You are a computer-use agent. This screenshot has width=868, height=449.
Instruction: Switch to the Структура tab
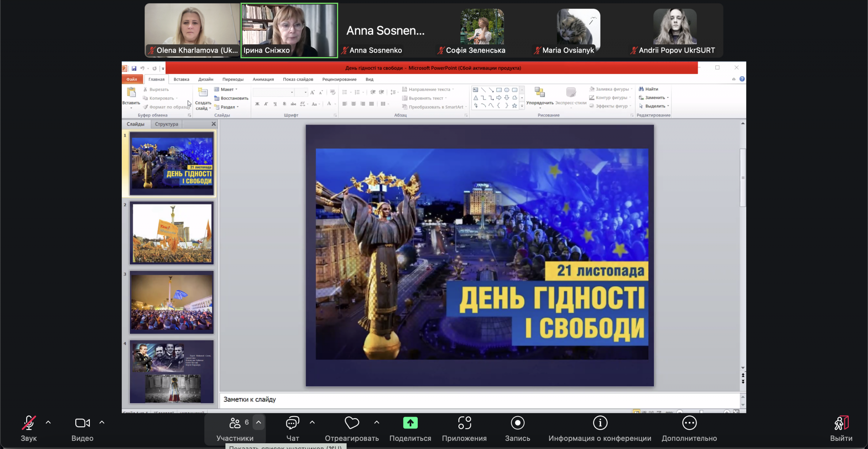[x=166, y=124]
